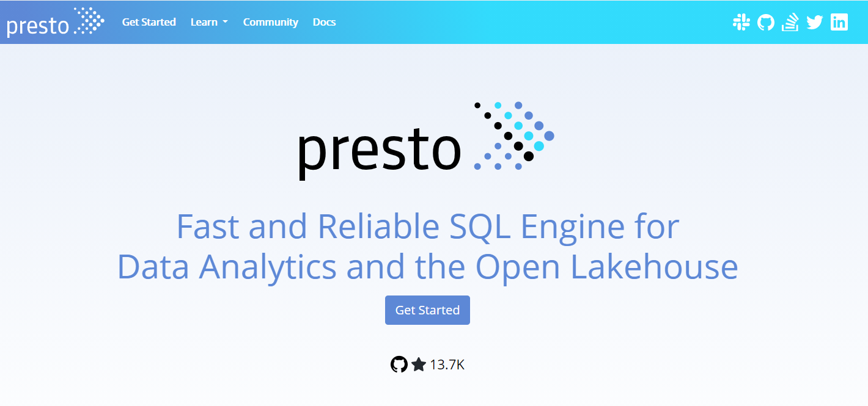Click the dotted arrow logo in the navbar
This screenshot has height=406, width=868.
[x=89, y=21]
